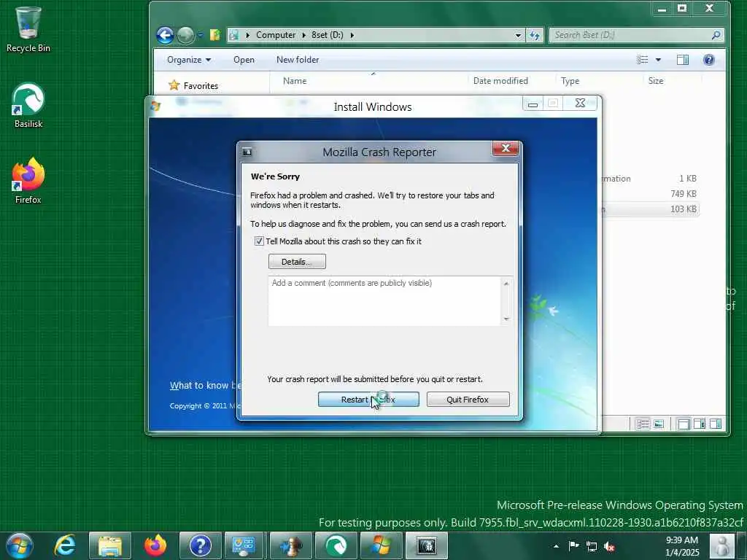Go back in Explorer window
Screen dimensions: 747x560
165,35
